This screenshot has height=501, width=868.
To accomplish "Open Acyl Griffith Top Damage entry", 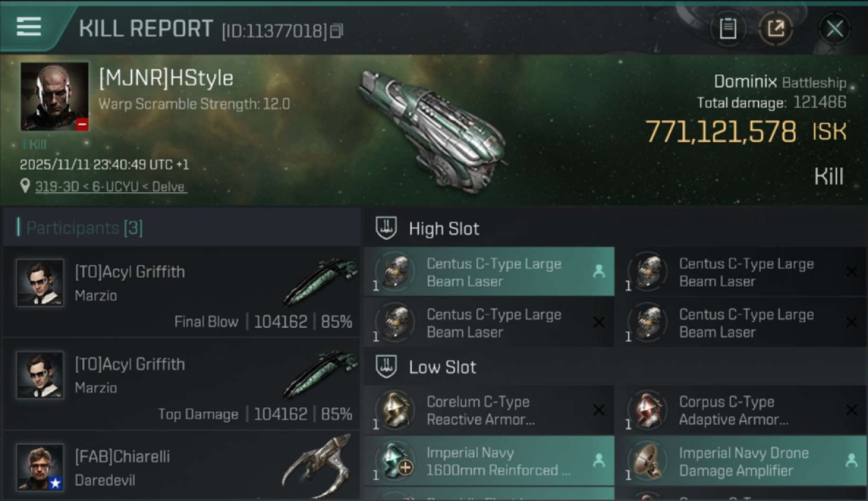I will (182, 383).
